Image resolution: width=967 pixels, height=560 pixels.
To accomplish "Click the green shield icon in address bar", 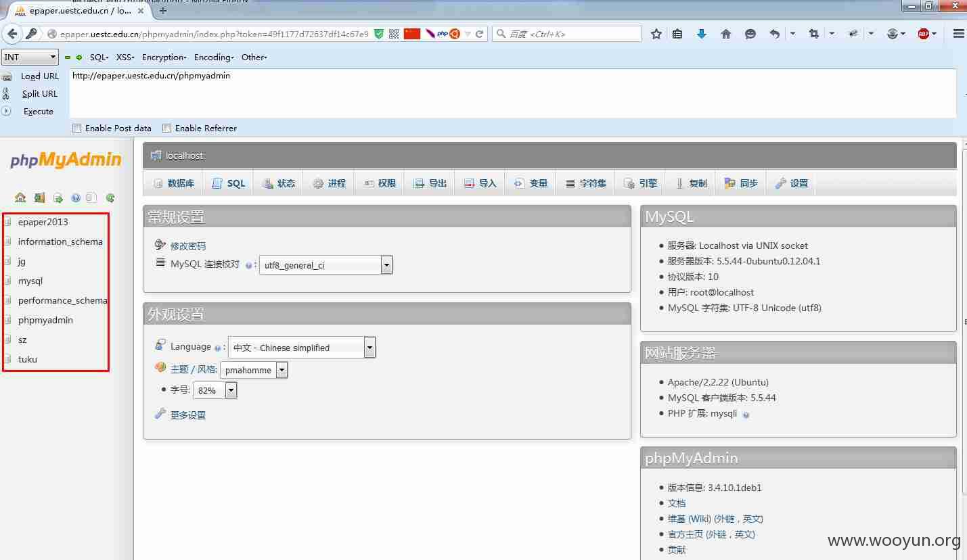I will (x=379, y=34).
